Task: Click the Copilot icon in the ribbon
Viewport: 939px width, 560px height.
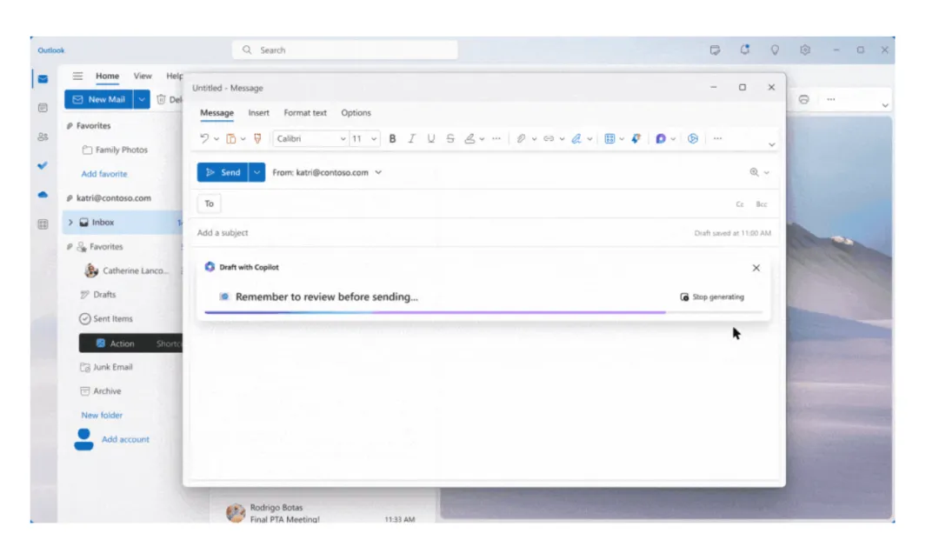Action: [x=660, y=137]
